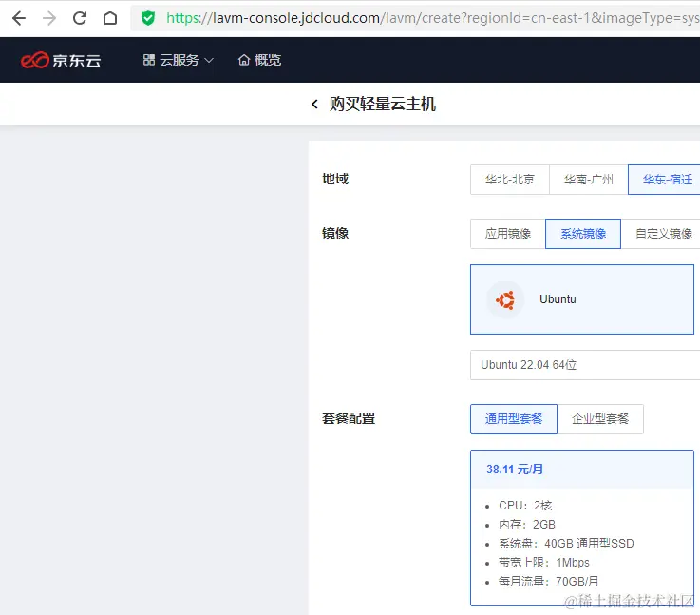Select the 华北-北京 region
The height and width of the screenshot is (615, 700).
tap(510, 180)
